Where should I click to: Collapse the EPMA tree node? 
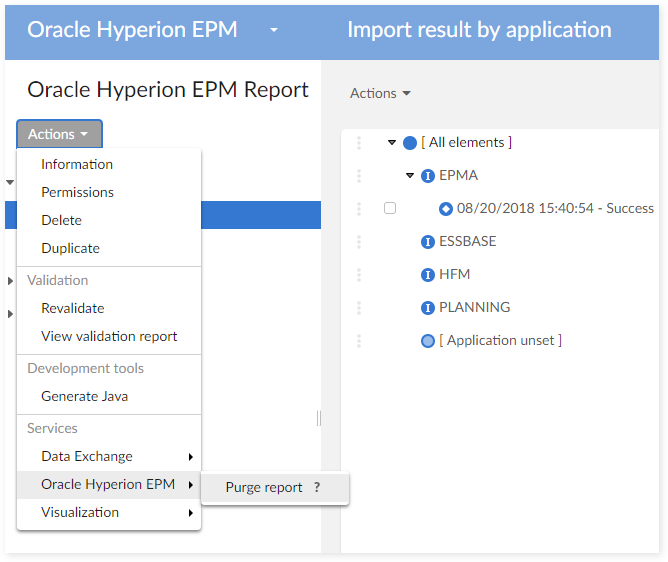pyautogui.click(x=410, y=176)
